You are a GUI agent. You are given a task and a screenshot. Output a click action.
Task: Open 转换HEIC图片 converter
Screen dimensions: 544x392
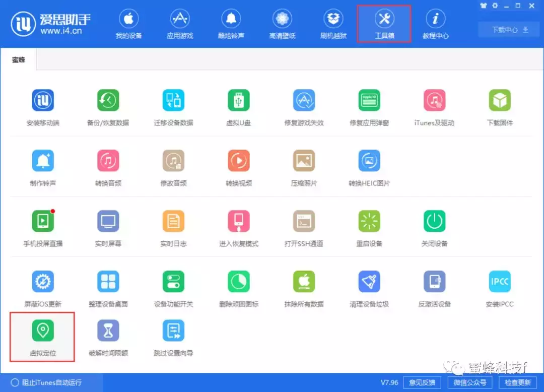point(369,161)
